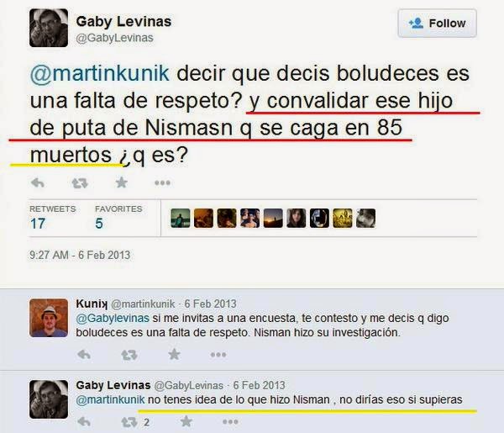Open Gaby Levinas profile photo at top
Screen dimensions: 504x433
[x=49, y=28]
